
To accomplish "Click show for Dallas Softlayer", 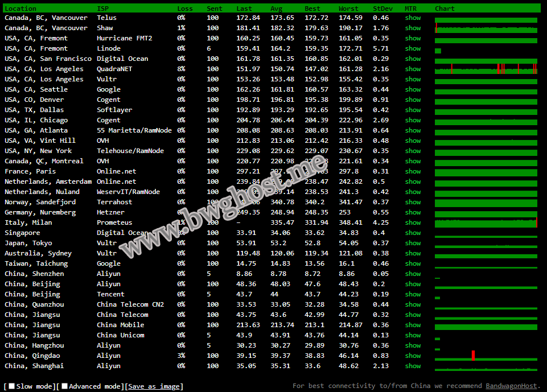I will 413,110.
